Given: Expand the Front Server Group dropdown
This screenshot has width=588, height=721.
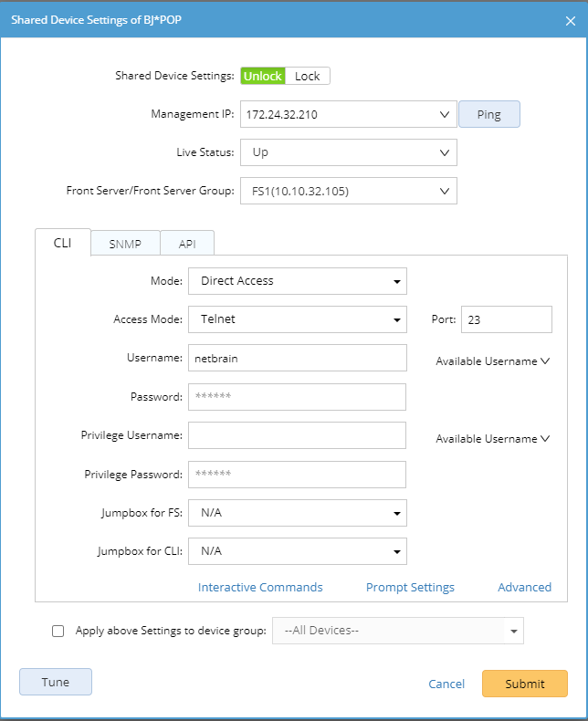Looking at the screenshot, I should (445, 191).
